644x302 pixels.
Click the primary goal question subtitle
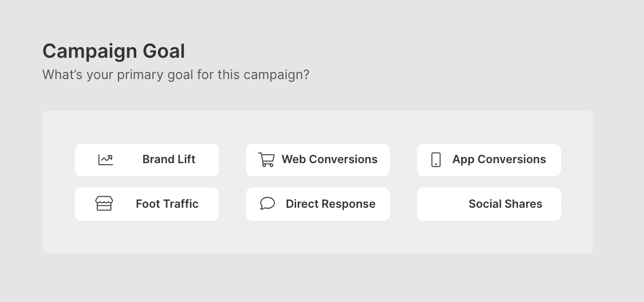[x=176, y=75]
